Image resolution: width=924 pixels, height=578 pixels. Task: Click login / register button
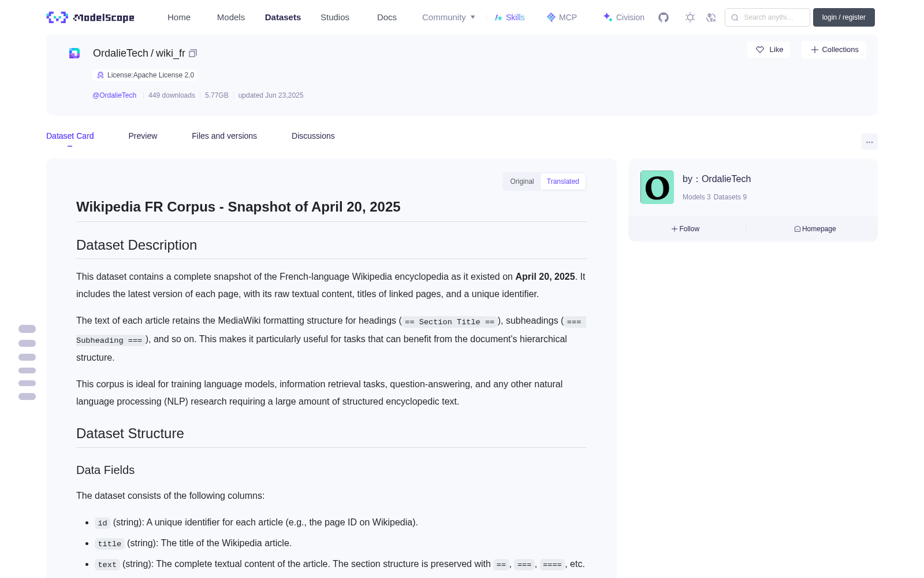(x=844, y=17)
